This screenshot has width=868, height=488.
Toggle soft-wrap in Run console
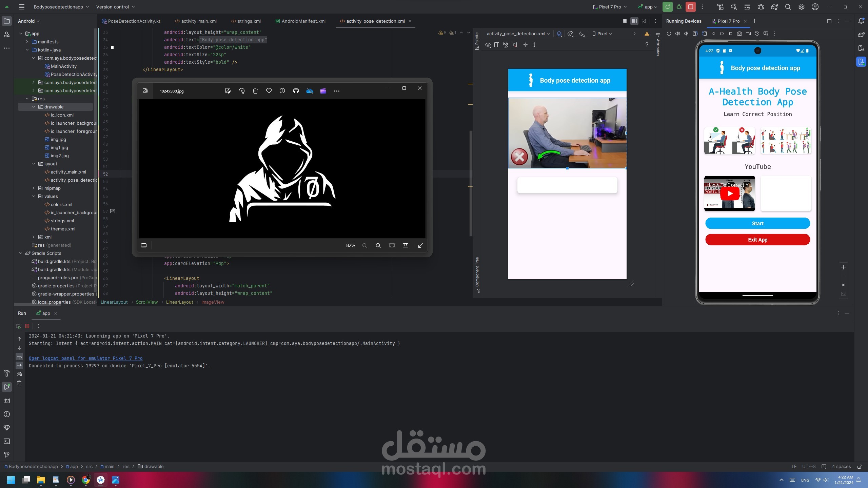(19, 357)
